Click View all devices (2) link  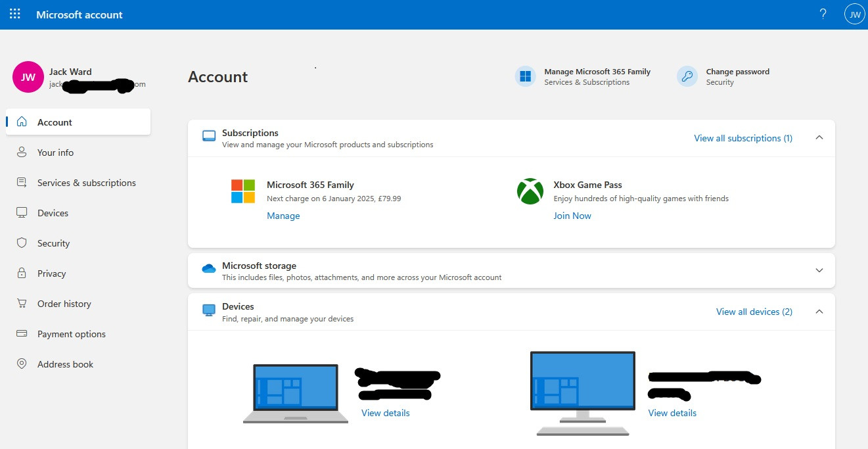pyautogui.click(x=754, y=312)
